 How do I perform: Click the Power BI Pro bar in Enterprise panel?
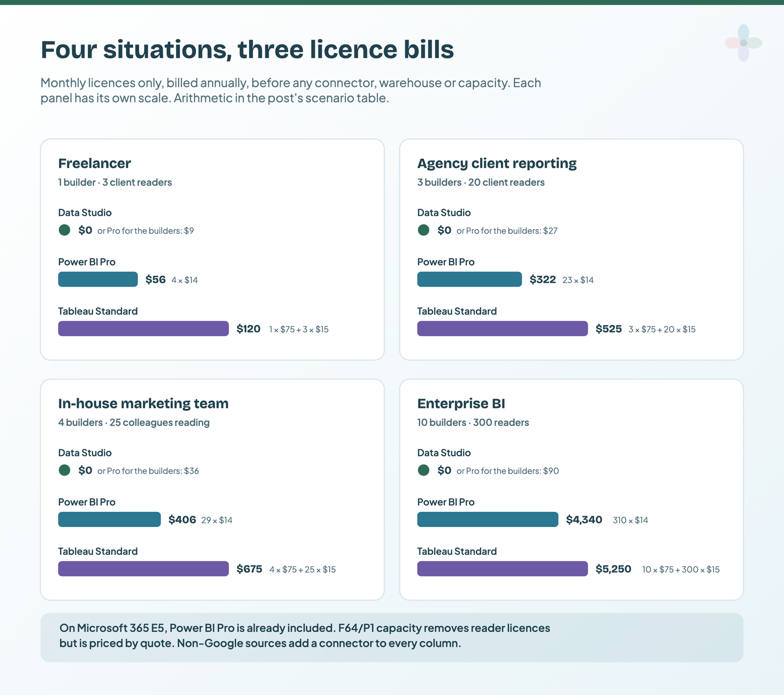(x=488, y=519)
